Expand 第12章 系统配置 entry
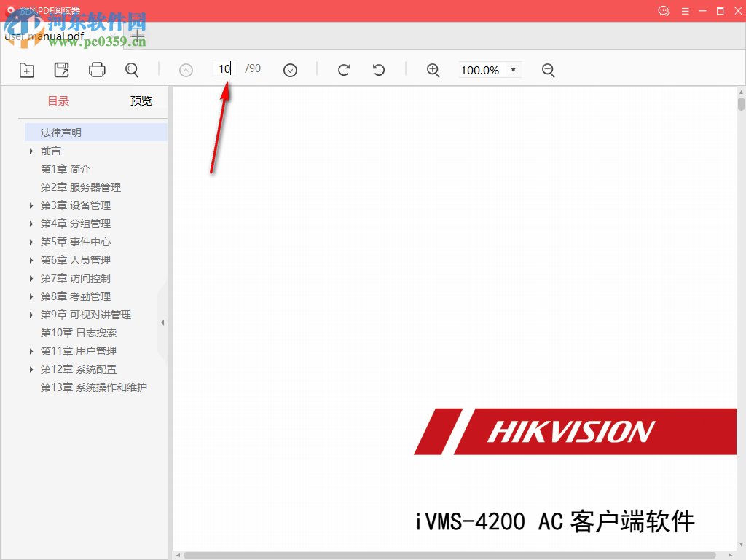Image resolution: width=746 pixels, height=560 pixels. tap(31, 369)
